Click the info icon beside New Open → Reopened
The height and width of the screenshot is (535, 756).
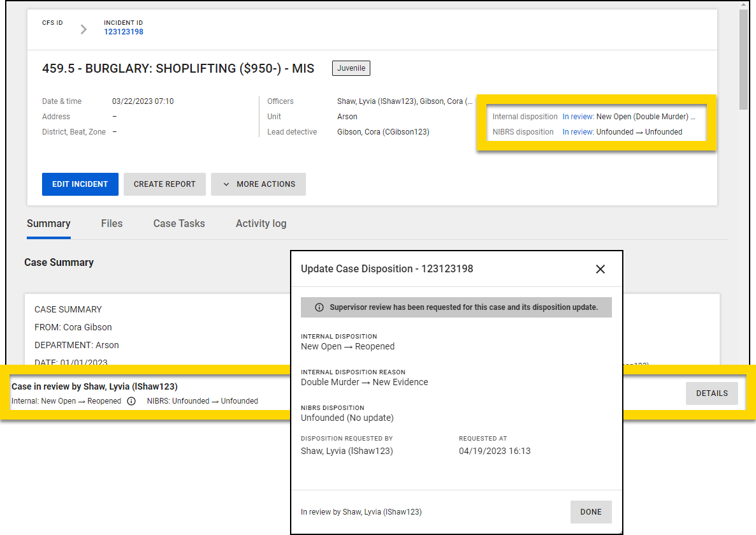132,402
